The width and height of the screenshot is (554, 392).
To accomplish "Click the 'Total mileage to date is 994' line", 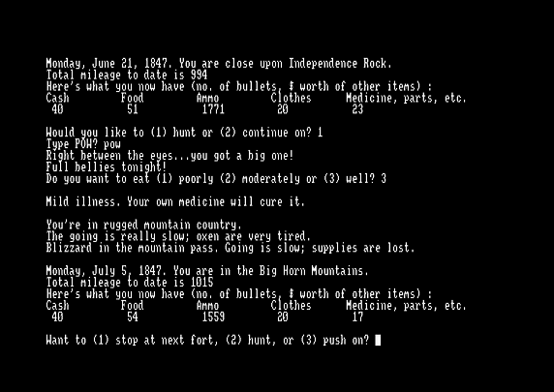I will point(127,75).
